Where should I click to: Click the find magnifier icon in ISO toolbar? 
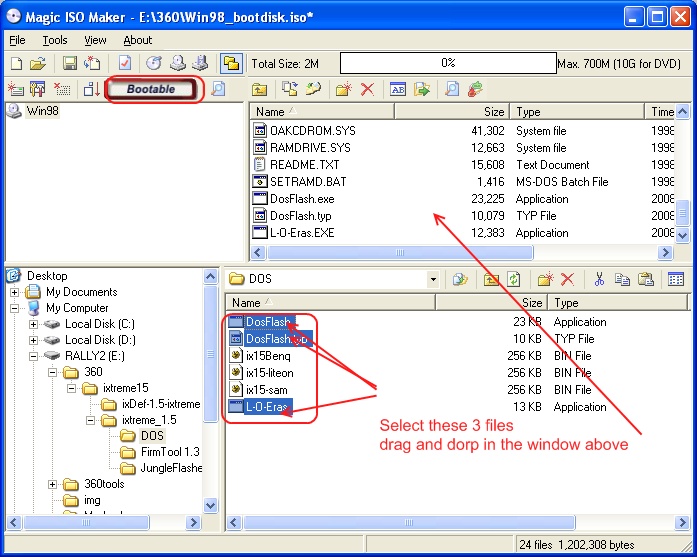[452, 89]
